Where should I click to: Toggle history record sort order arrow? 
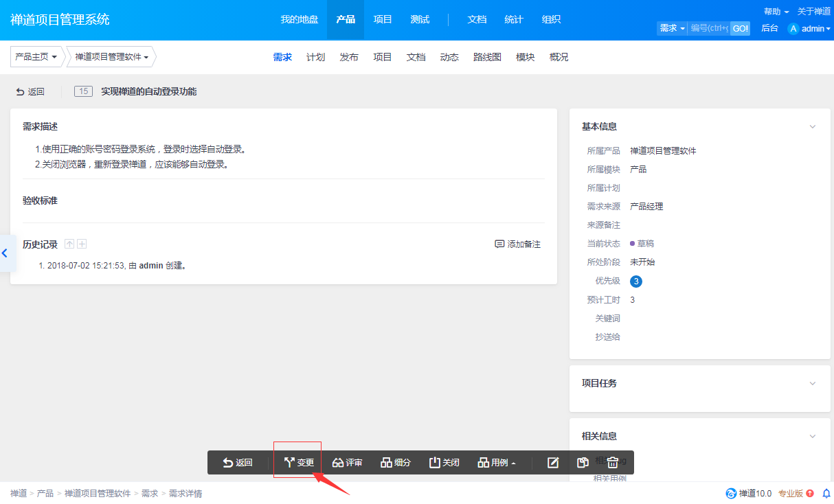click(69, 244)
